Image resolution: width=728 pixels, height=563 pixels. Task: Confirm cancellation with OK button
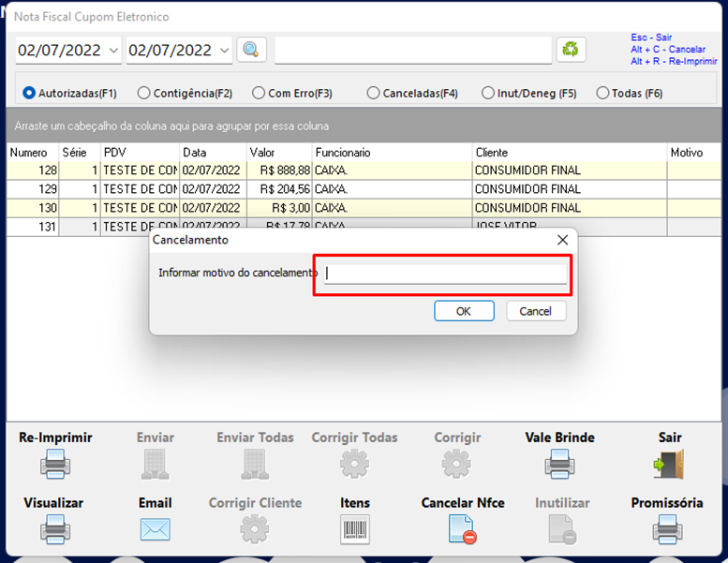click(x=464, y=311)
